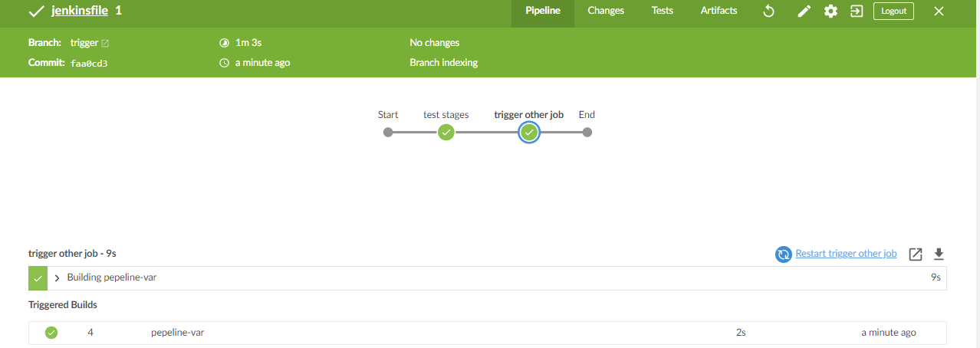Open the pipeline editor pencil icon

click(804, 11)
